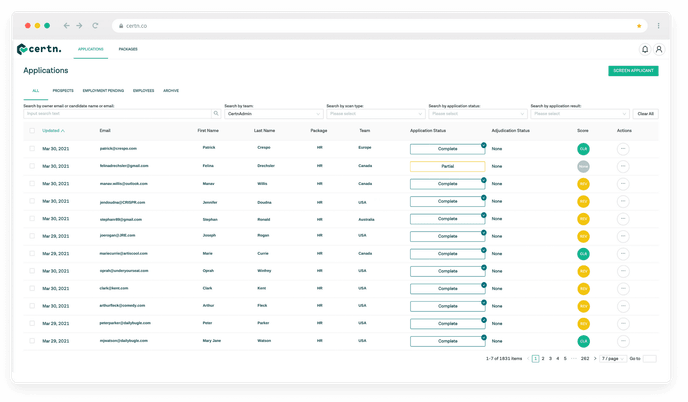Viewport: 688px width, 402px height.
Task: Click next page arrow in pagination
Action: pyautogui.click(x=595, y=358)
